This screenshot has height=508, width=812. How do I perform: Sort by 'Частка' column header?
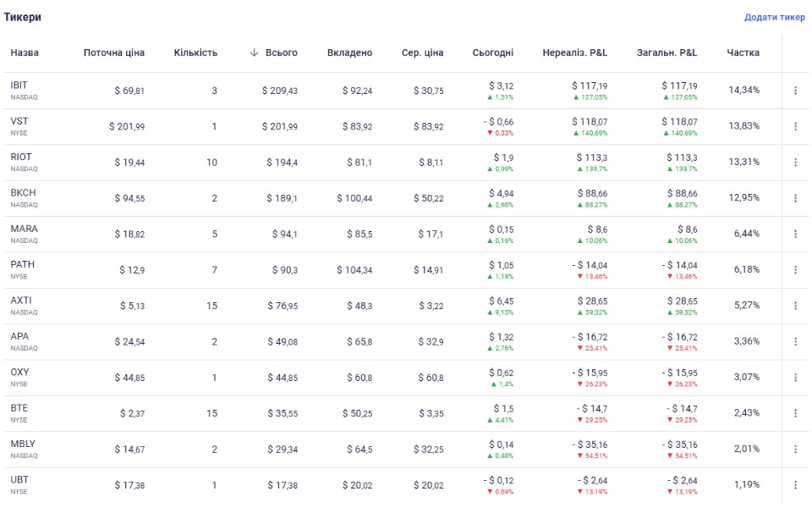coord(743,52)
